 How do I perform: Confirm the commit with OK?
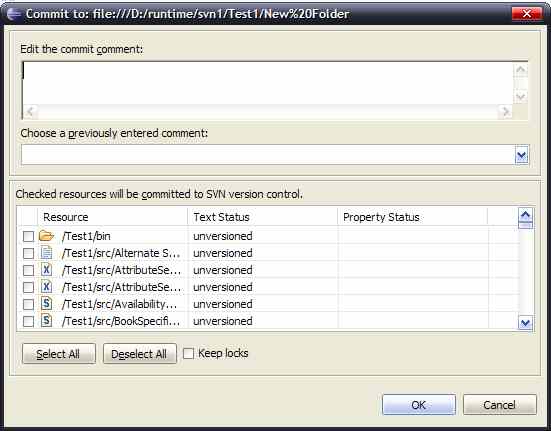tap(419, 405)
